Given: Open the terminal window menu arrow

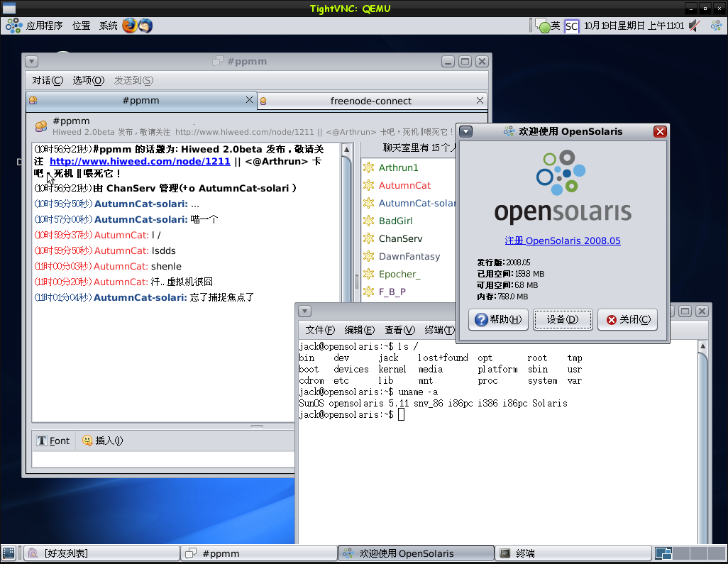Looking at the screenshot, I should pyautogui.click(x=304, y=311).
